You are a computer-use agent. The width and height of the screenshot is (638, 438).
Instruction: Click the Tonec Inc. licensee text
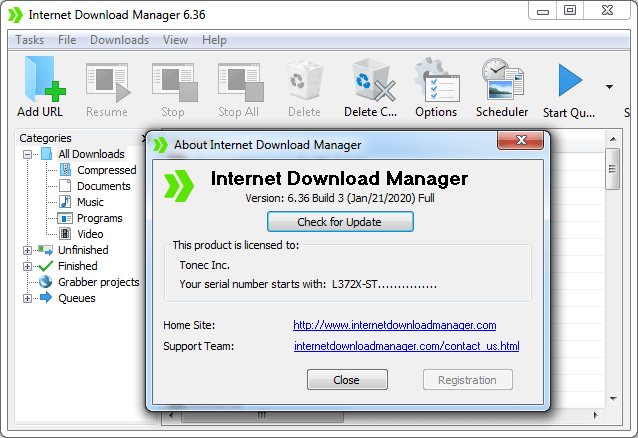tap(205, 265)
